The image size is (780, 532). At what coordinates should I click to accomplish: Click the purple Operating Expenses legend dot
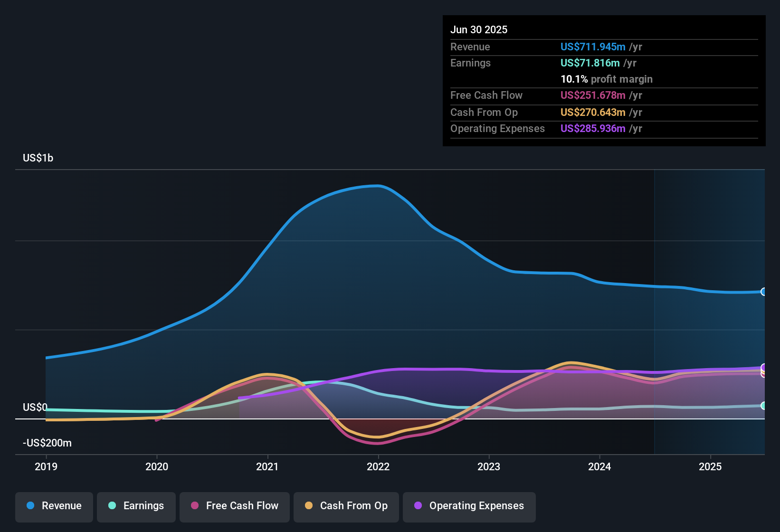point(418,505)
